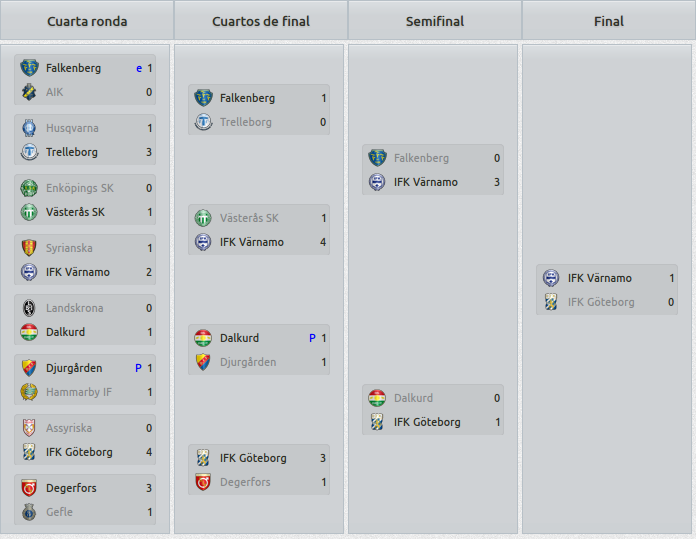This screenshot has width=696, height=539.
Task: Click the Hammarby IF crest icon
Action: (x=29, y=392)
